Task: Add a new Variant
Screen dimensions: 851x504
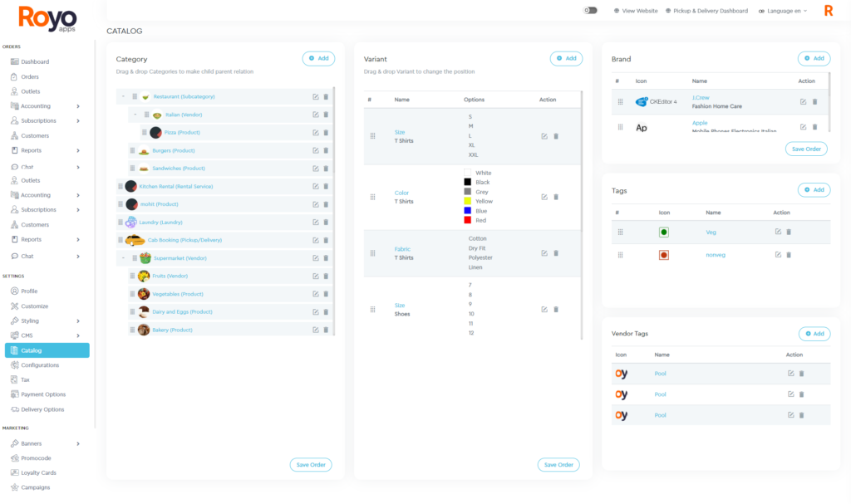Action: [566, 58]
